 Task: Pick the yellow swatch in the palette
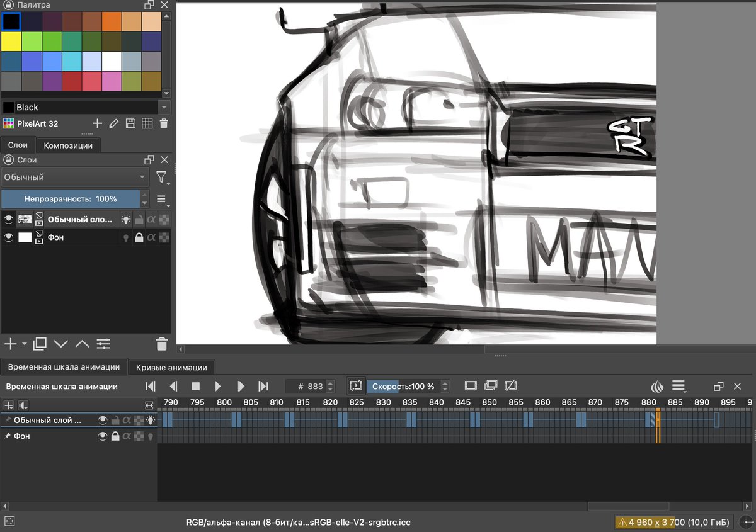click(11, 42)
